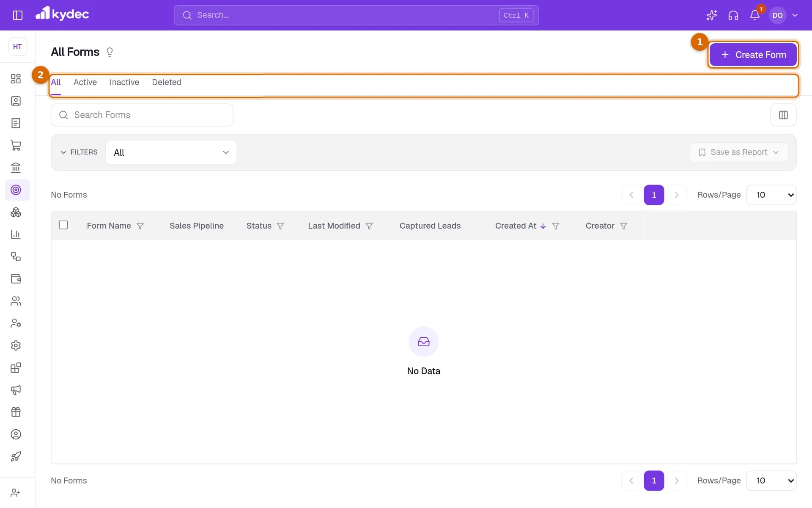Select page 1 in top pagination
812x508 pixels.
(654, 195)
